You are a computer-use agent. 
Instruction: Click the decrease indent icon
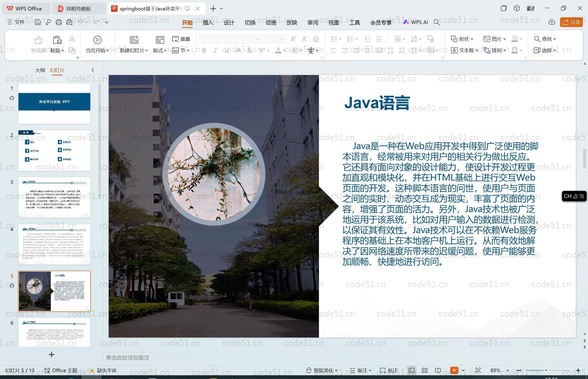(x=367, y=39)
